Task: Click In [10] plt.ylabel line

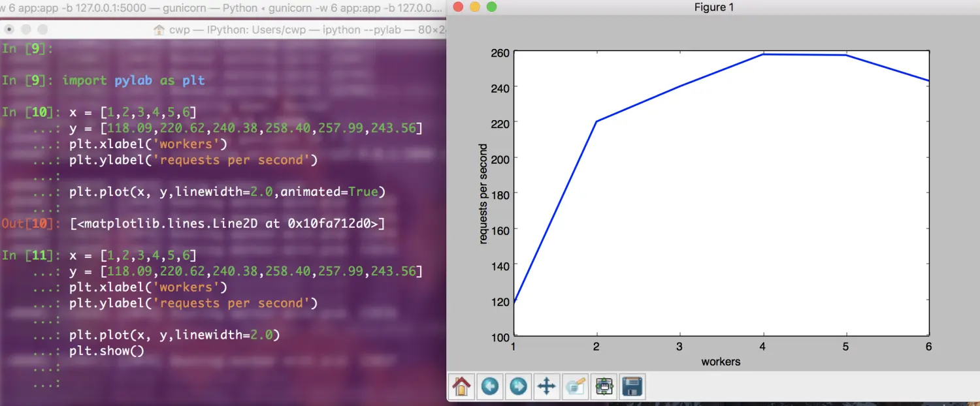Action: (x=193, y=160)
